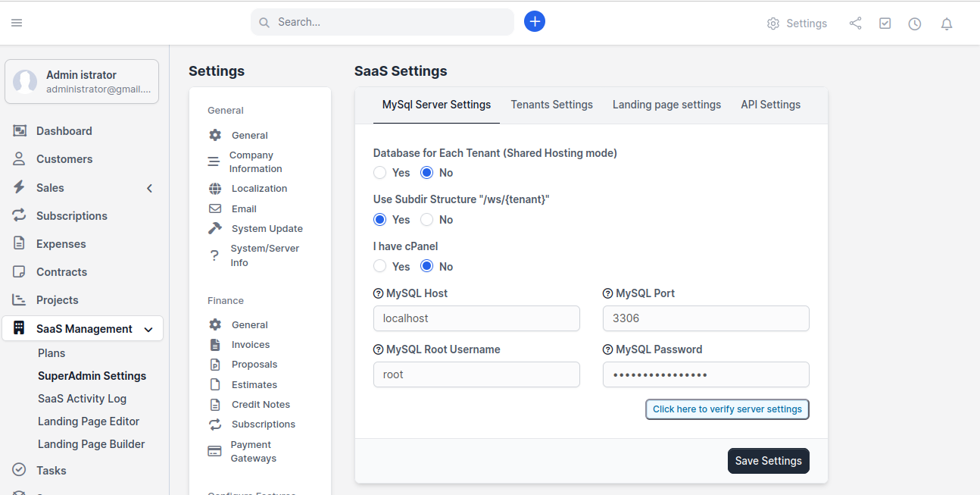Expand the Sales sidebar section
This screenshot has width=980, height=495.
pos(149,187)
